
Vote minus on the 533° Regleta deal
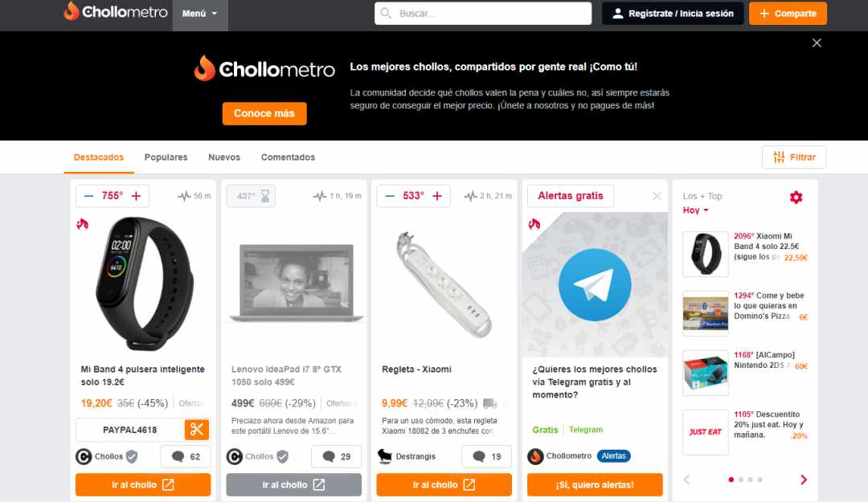point(390,196)
